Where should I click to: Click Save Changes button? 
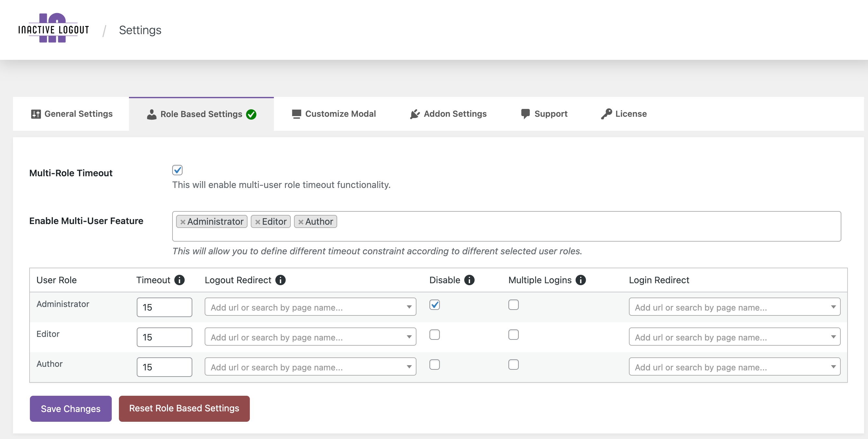(x=71, y=409)
